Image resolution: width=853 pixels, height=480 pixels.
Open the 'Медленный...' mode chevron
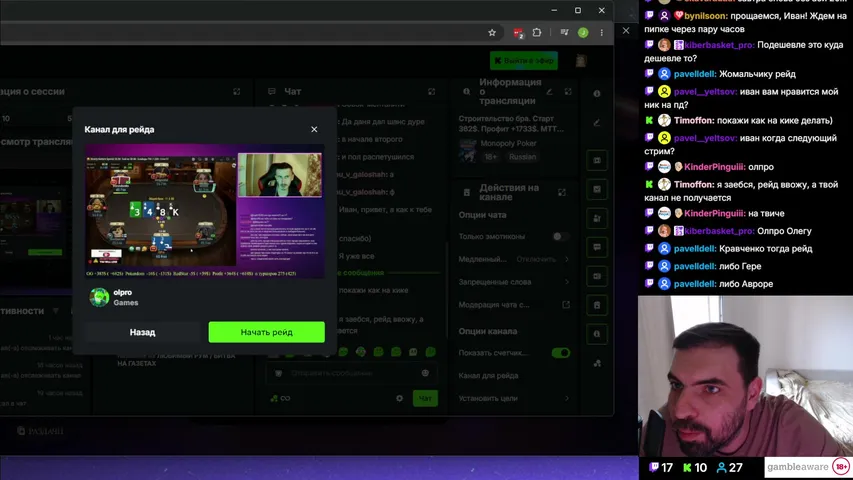tap(567, 259)
